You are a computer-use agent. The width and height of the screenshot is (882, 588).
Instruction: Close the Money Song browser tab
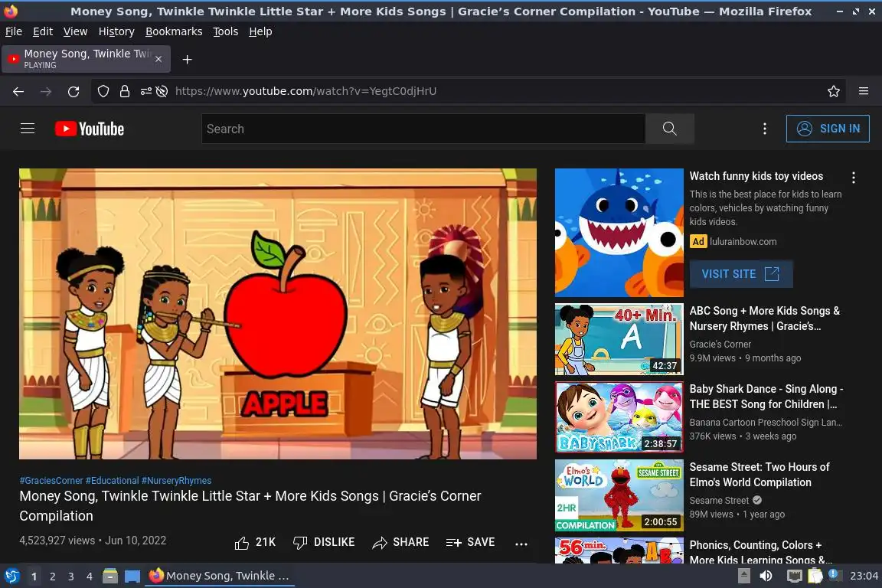pyautogui.click(x=158, y=59)
